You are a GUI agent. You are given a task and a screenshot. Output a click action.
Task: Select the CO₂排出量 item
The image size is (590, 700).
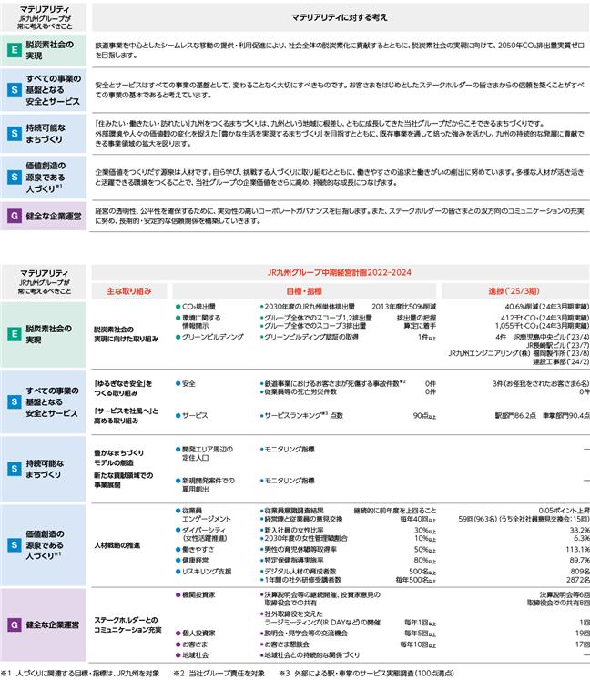tap(196, 307)
